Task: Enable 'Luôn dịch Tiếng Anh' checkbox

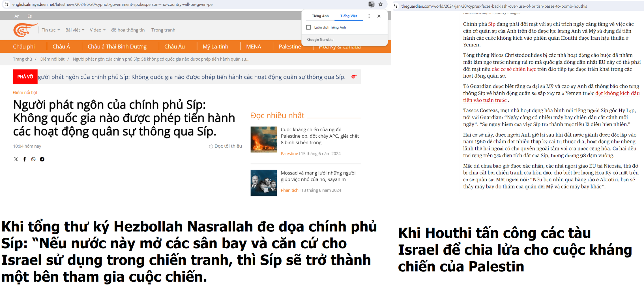Action: (309, 27)
